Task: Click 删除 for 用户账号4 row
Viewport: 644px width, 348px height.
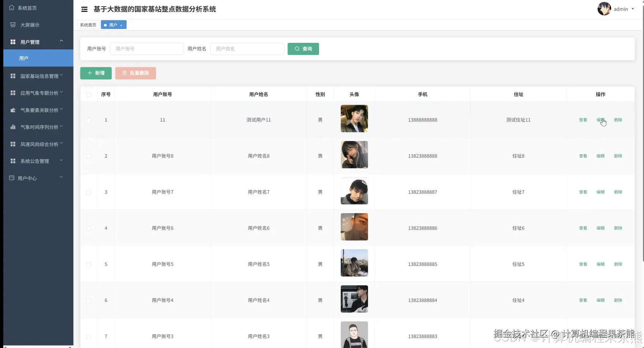Action: click(x=618, y=300)
